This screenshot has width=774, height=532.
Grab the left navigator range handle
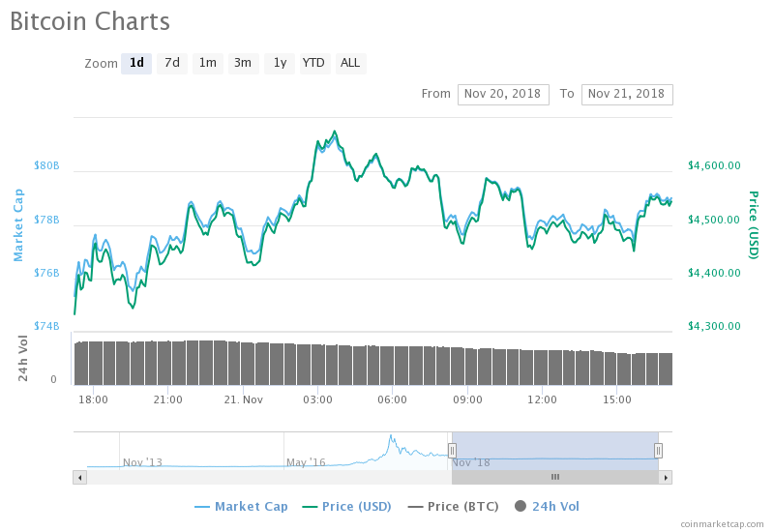coord(452,450)
